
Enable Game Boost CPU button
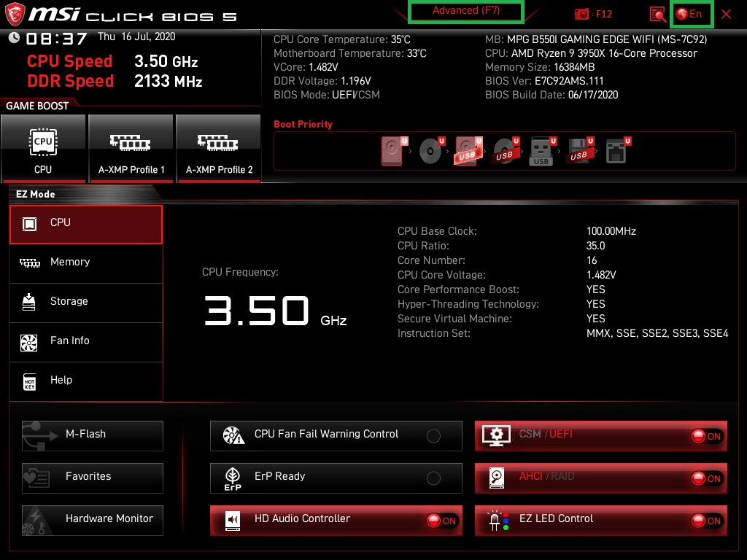pyautogui.click(x=43, y=149)
